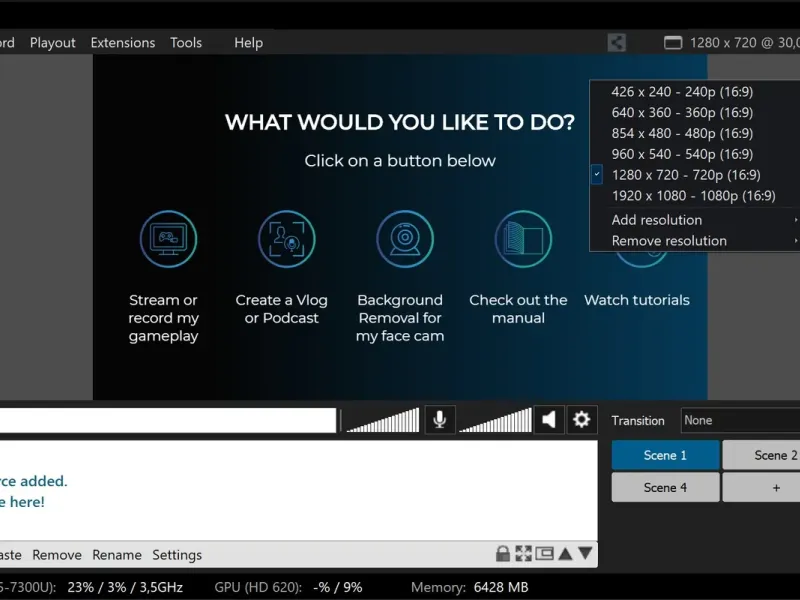This screenshot has width=800, height=600.
Task: Click the source layout window icon
Action: click(544, 554)
